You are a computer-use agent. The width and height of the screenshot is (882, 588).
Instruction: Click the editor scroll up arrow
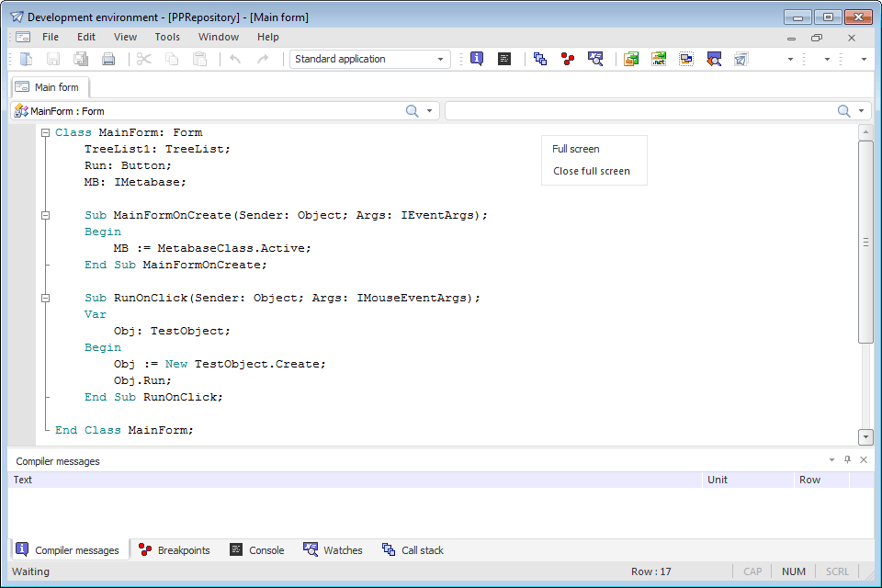click(x=865, y=133)
